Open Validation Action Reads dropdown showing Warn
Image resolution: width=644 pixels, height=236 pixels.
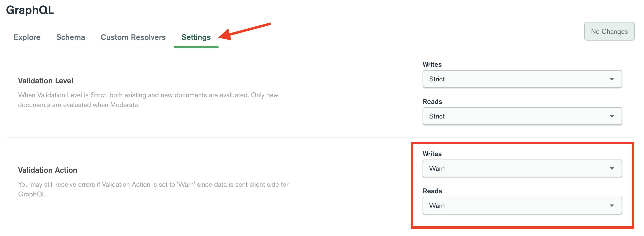(x=522, y=205)
